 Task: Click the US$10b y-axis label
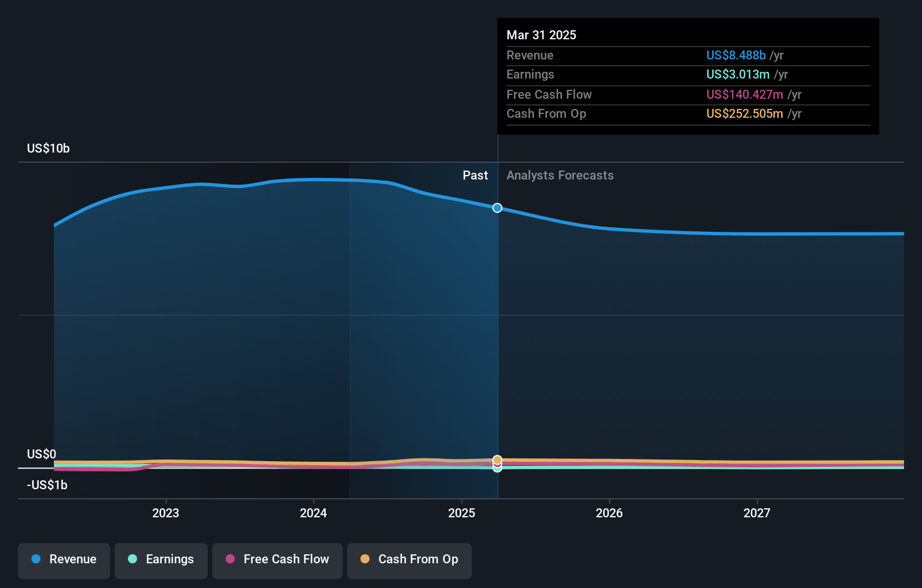point(48,148)
